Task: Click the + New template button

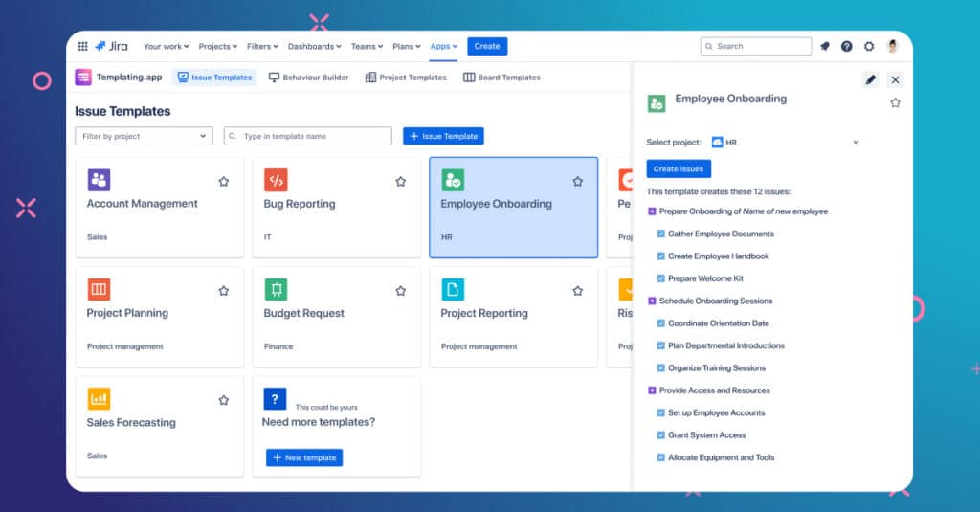Action: click(x=304, y=457)
